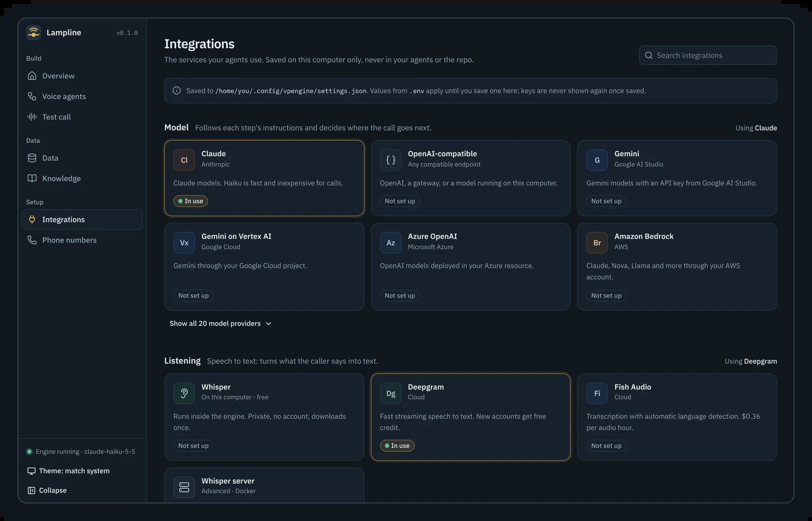
Task: Select the Fish Audio card
Action: (x=677, y=417)
